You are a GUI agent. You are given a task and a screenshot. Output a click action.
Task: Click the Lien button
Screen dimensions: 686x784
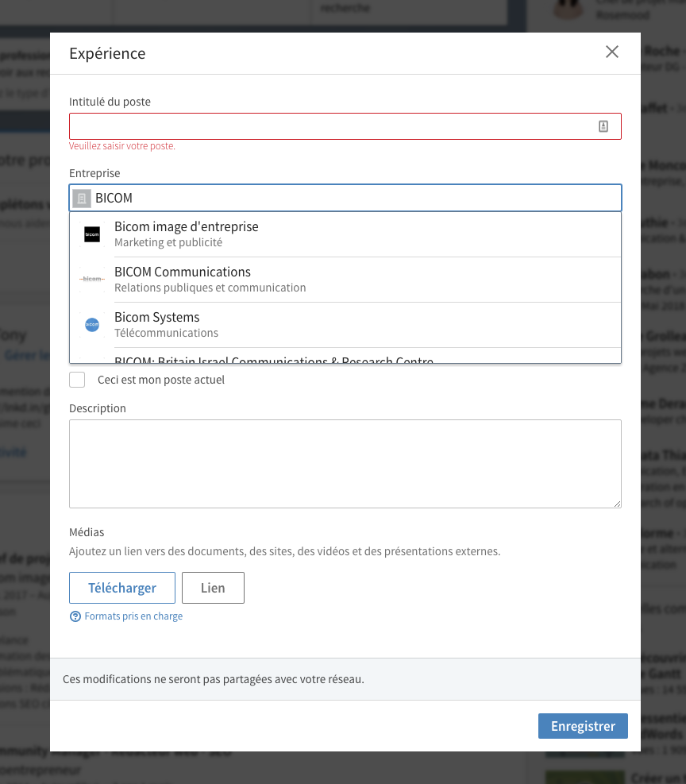pyautogui.click(x=213, y=588)
